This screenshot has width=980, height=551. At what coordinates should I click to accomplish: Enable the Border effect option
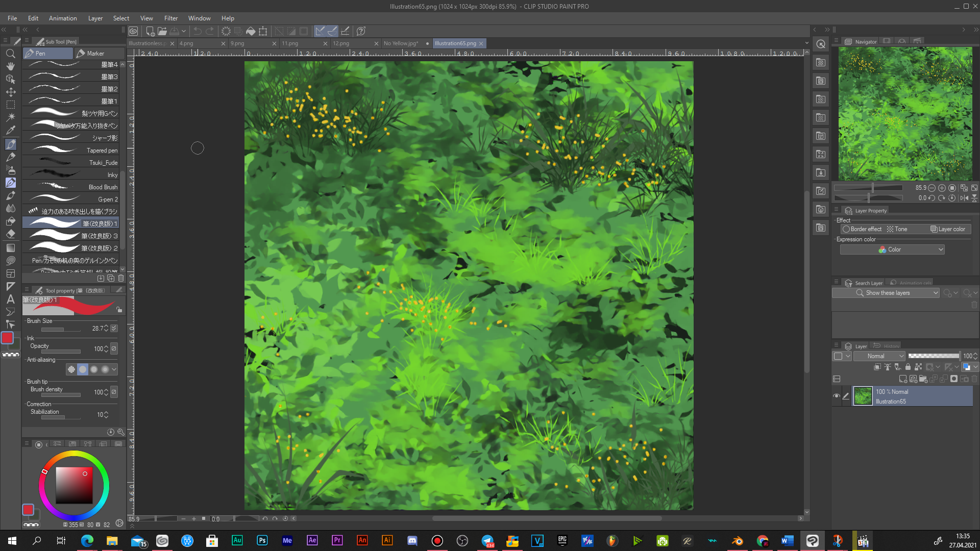tap(862, 229)
